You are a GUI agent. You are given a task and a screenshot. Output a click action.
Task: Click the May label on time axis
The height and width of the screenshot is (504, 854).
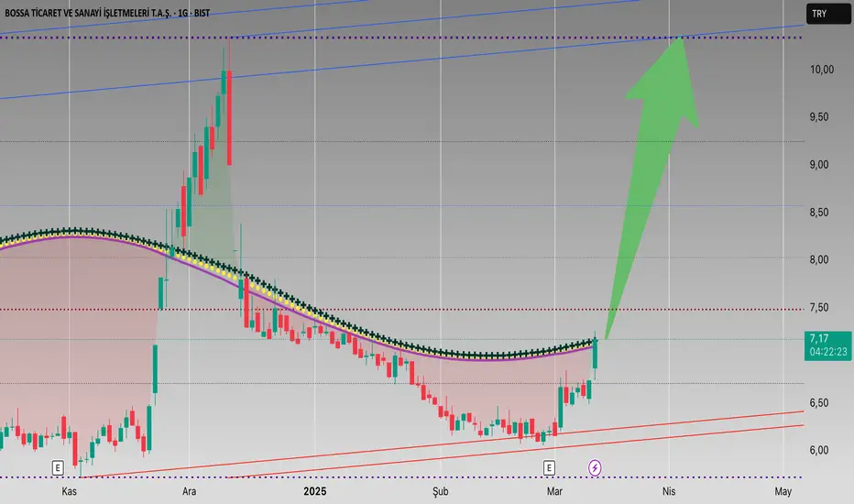783,491
